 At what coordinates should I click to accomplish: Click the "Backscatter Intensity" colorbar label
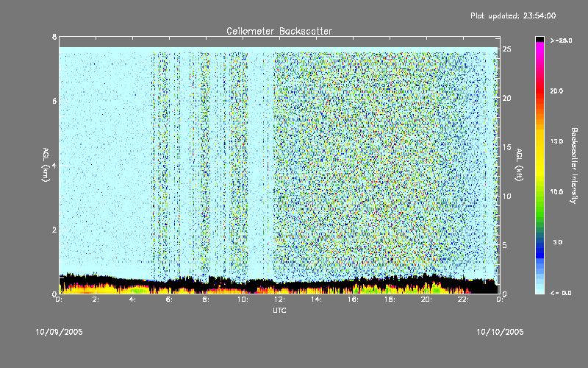click(574, 166)
